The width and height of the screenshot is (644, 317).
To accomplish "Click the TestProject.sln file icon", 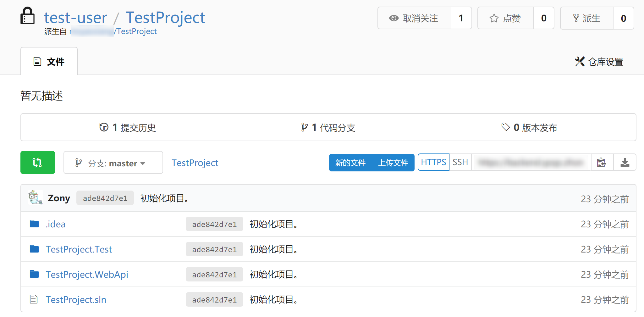I will point(34,299).
